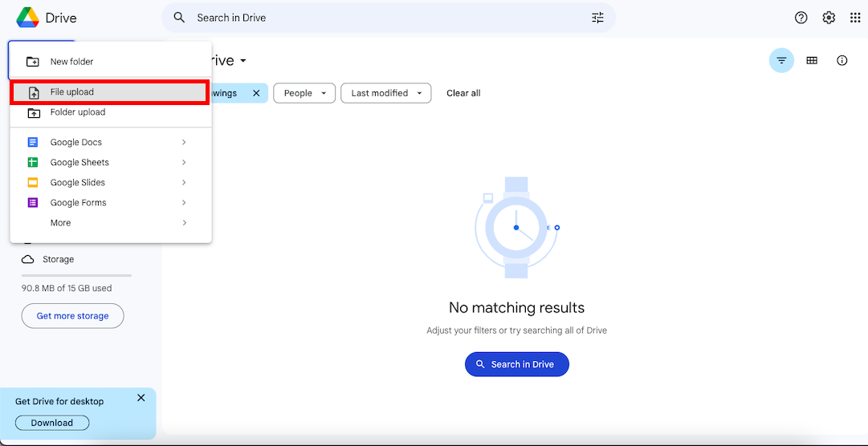Show the details info panel
This screenshot has height=446, width=868.
[x=842, y=60]
